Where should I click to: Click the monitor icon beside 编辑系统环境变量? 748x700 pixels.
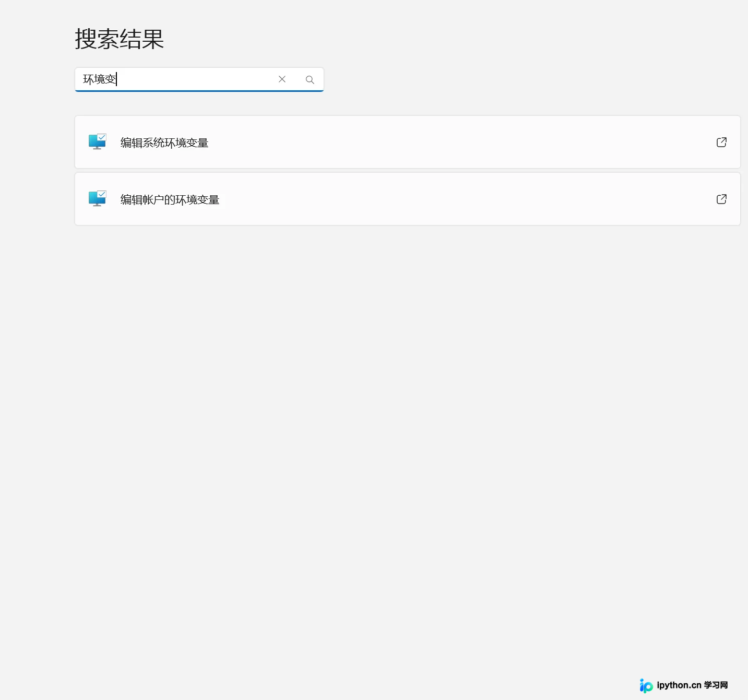pyautogui.click(x=98, y=142)
